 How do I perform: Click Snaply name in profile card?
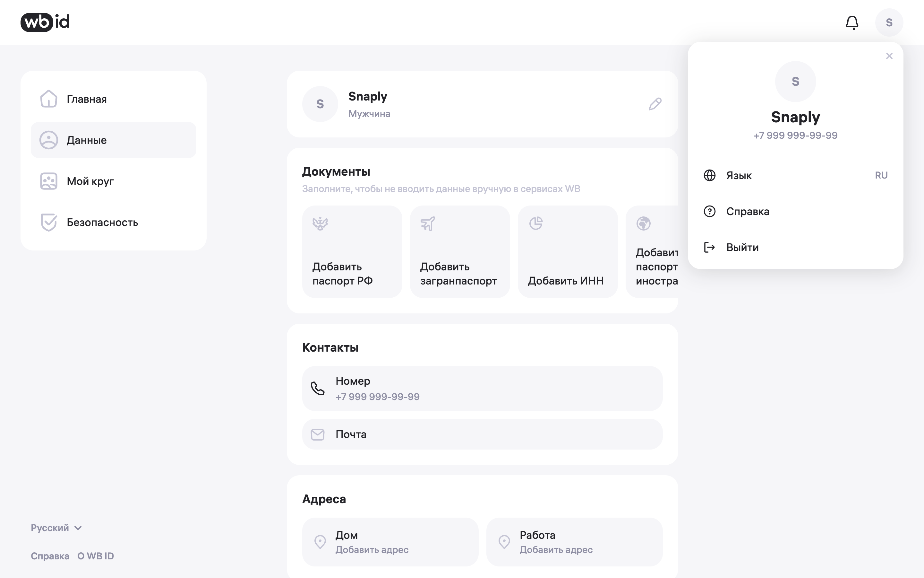click(368, 96)
